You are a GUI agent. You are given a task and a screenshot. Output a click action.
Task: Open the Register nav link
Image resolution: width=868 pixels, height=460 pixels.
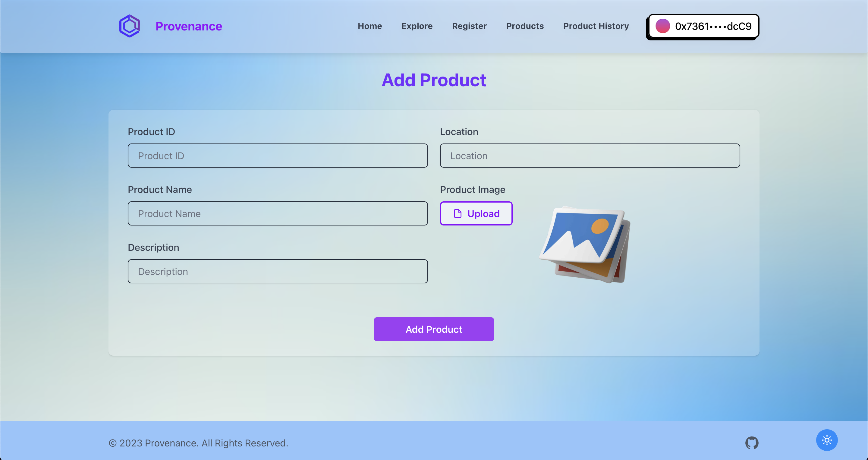(x=469, y=26)
